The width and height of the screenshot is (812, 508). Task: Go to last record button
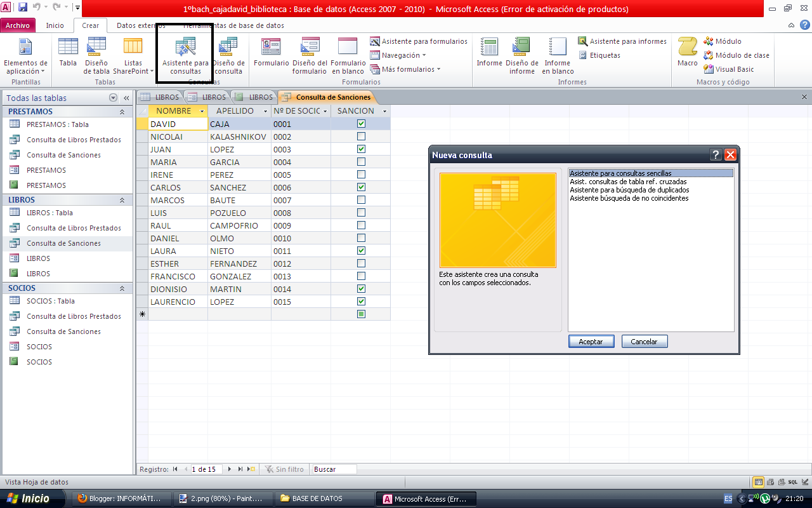pyautogui.click(x=240, y=469)
